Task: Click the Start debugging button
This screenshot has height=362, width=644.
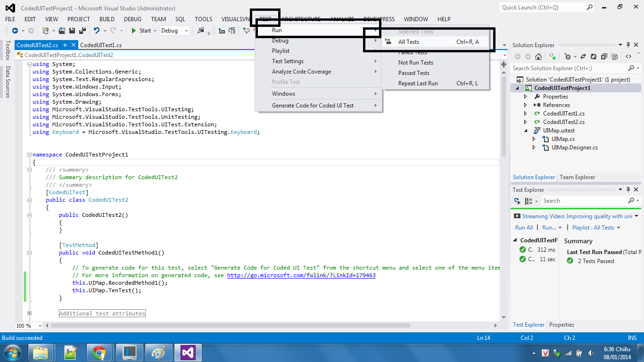Action: click(140, 31)
